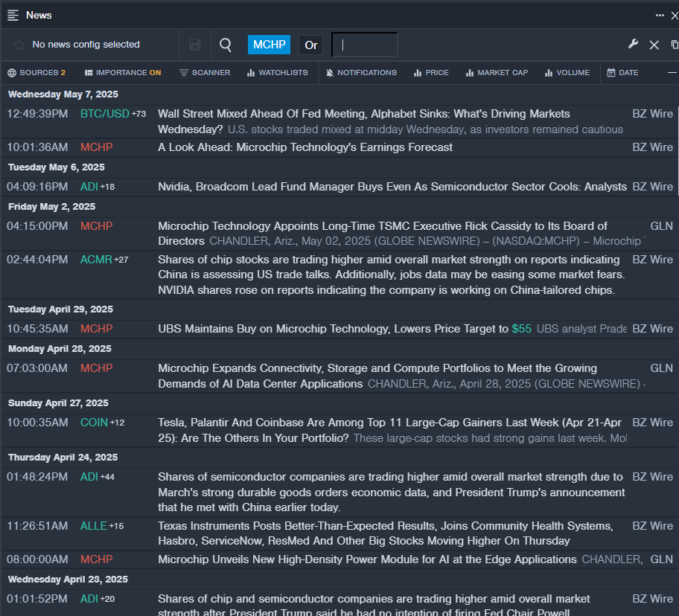
Task: Click the +27 count beside ACMR
Action: pyautogui.click(x=121, y=260)
